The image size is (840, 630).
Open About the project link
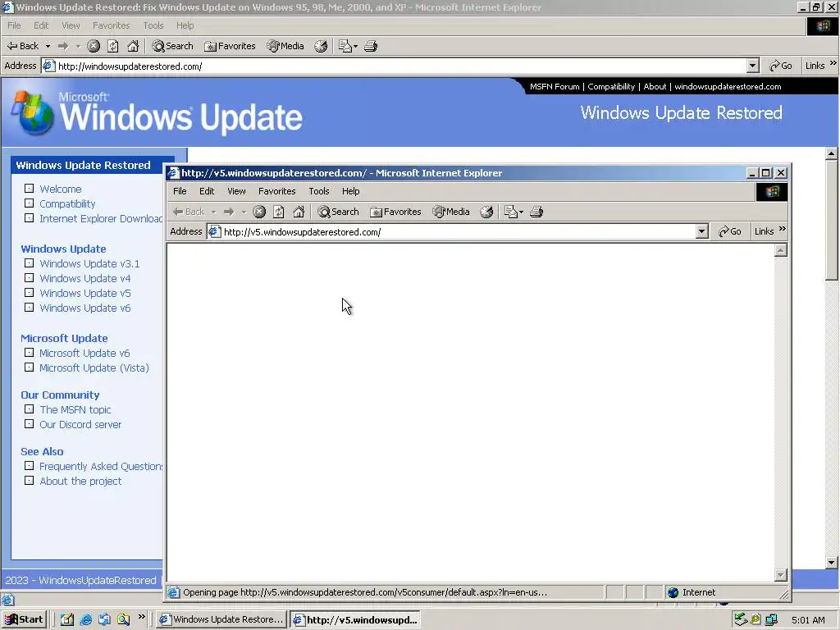point(80,481)
